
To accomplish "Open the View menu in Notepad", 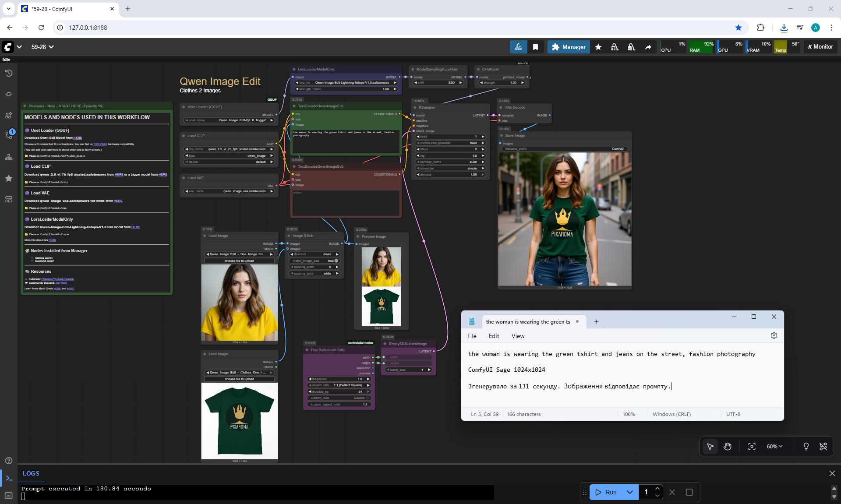I will (518, 336).
